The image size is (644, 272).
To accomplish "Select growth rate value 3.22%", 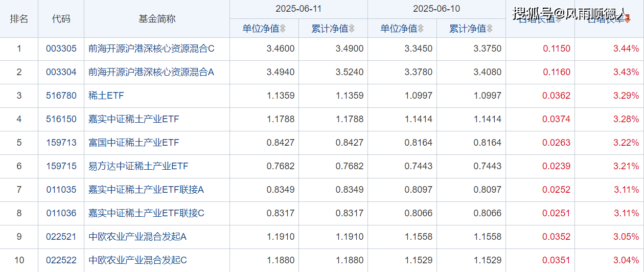I will [626, 143].
